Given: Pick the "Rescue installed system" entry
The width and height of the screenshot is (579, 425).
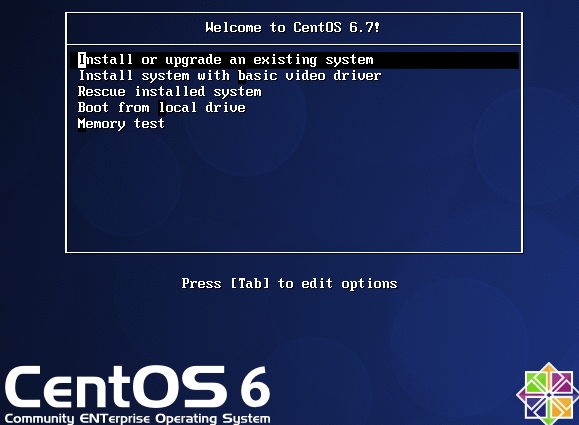Looking at the screenshot, I should (x=169, y=92).
